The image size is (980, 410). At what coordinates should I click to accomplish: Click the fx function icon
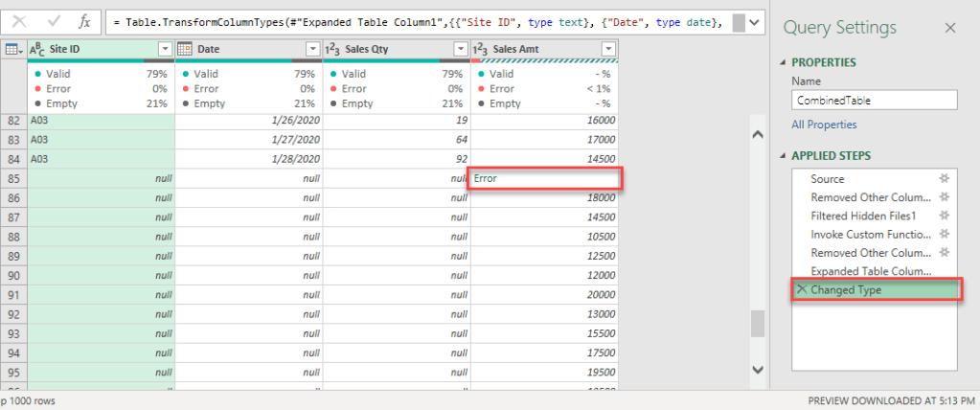pyautogui.click(x=84, y=21)
